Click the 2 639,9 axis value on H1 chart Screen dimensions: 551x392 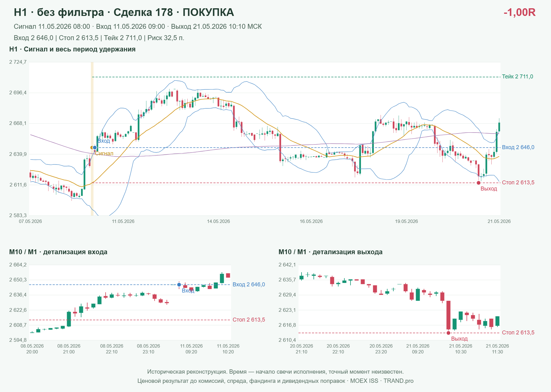pyautogui.click(x=18, y=154)
